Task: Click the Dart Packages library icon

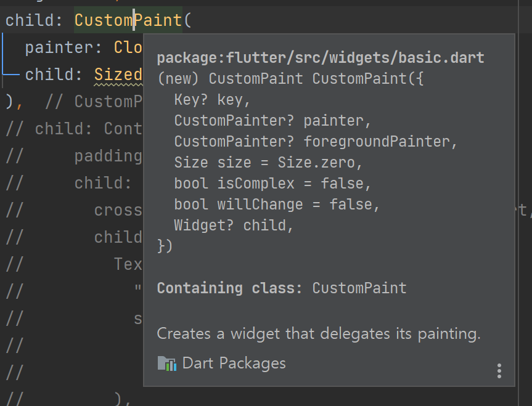Action: (167, 363)
